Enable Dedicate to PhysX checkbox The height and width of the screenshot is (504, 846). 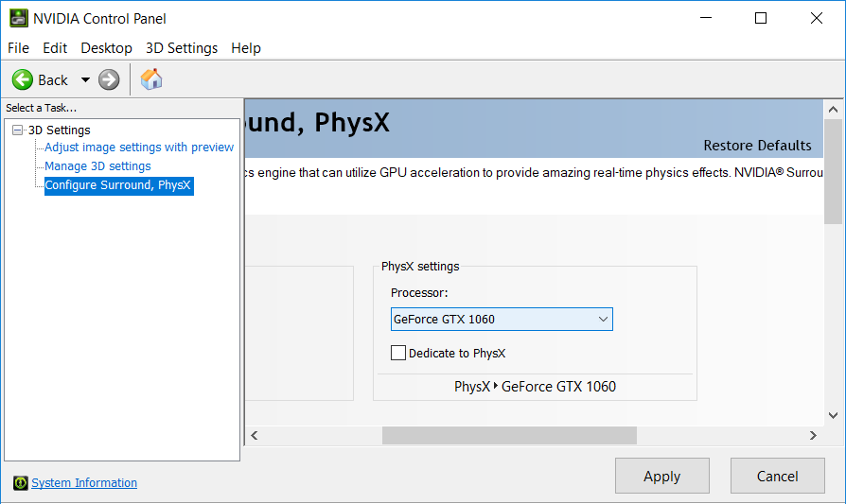click(398, 353)
